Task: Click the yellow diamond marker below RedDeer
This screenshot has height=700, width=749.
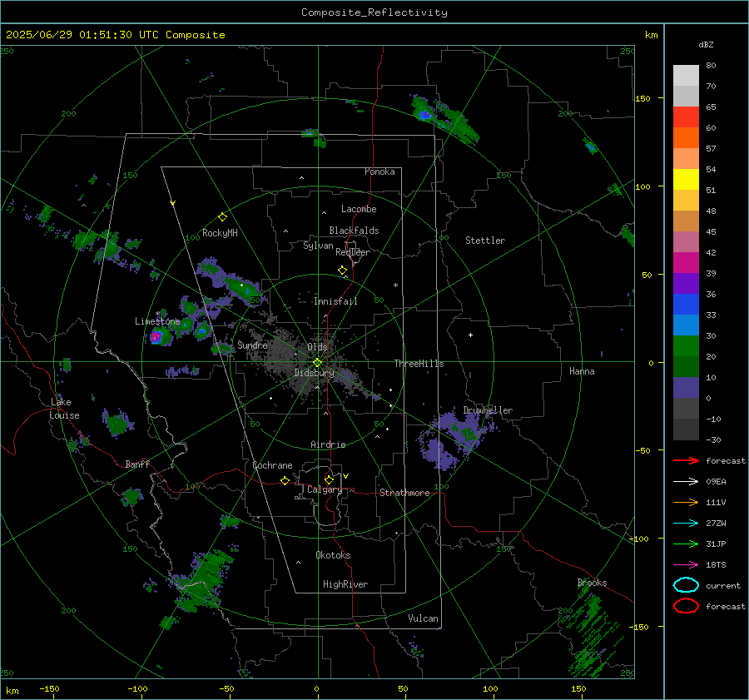Action: point(342,271)
